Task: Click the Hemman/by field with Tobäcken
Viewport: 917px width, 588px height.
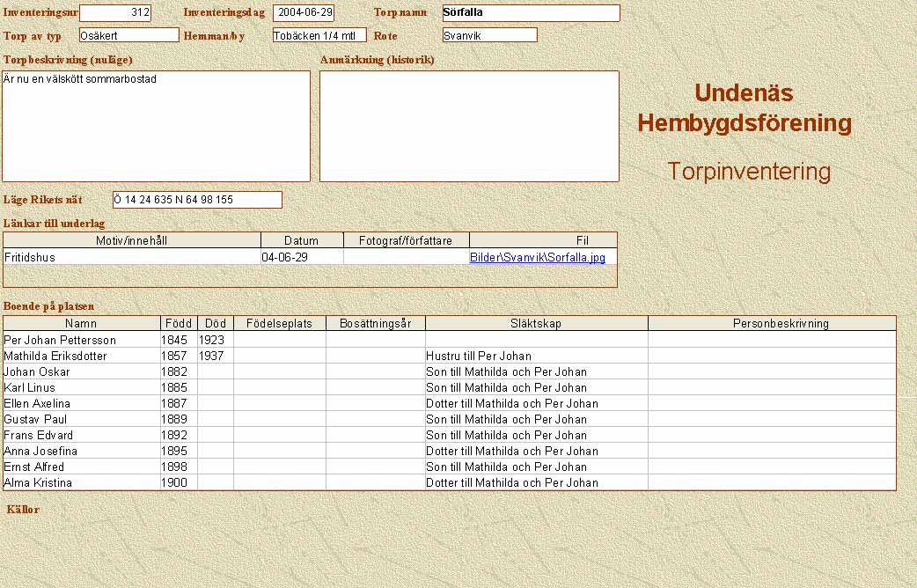Action: (319, 35)
